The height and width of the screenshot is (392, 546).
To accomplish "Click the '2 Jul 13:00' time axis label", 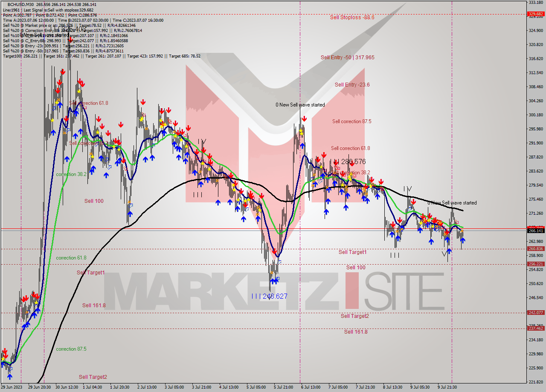I will pos(147,387).
